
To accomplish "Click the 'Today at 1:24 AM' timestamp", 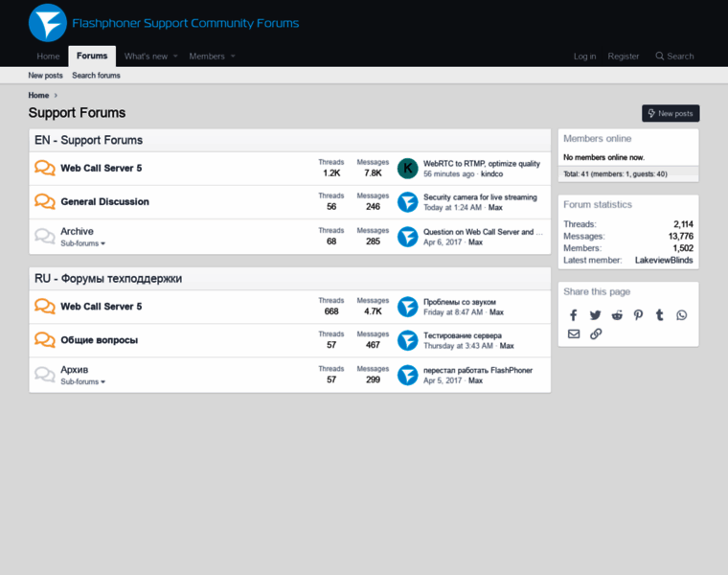I will [453, 207].
